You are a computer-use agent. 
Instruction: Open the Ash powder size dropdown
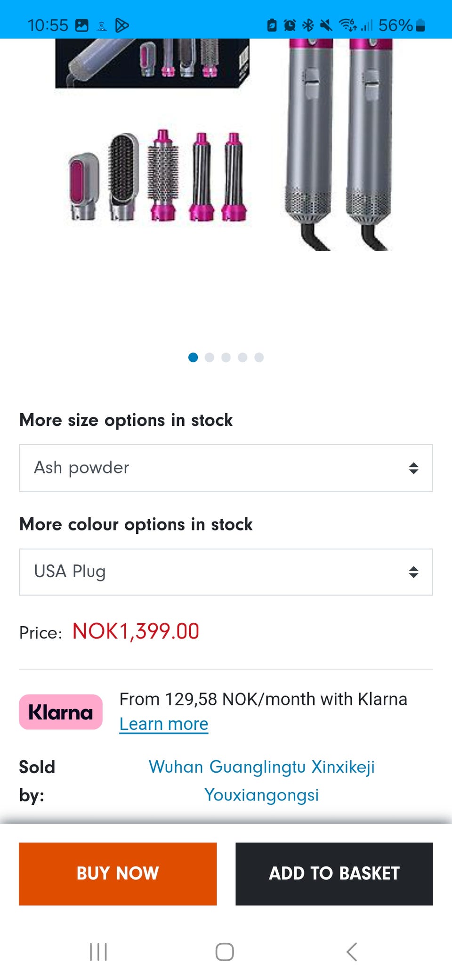coord(226,468)
